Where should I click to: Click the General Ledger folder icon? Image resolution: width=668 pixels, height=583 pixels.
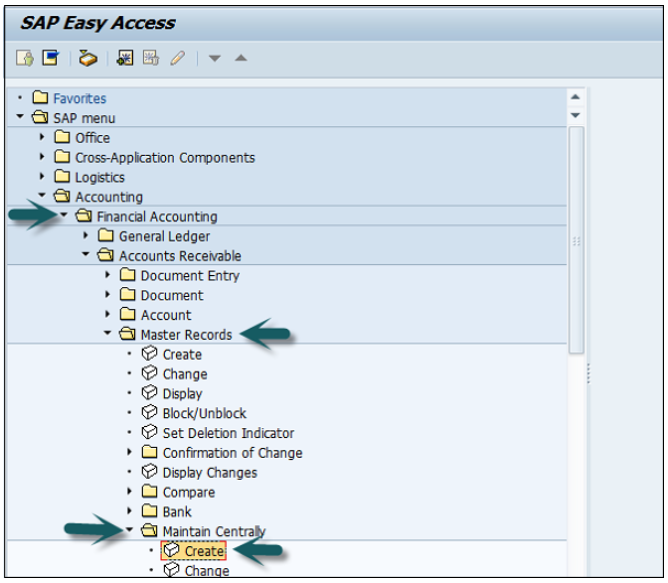point(106,235)
